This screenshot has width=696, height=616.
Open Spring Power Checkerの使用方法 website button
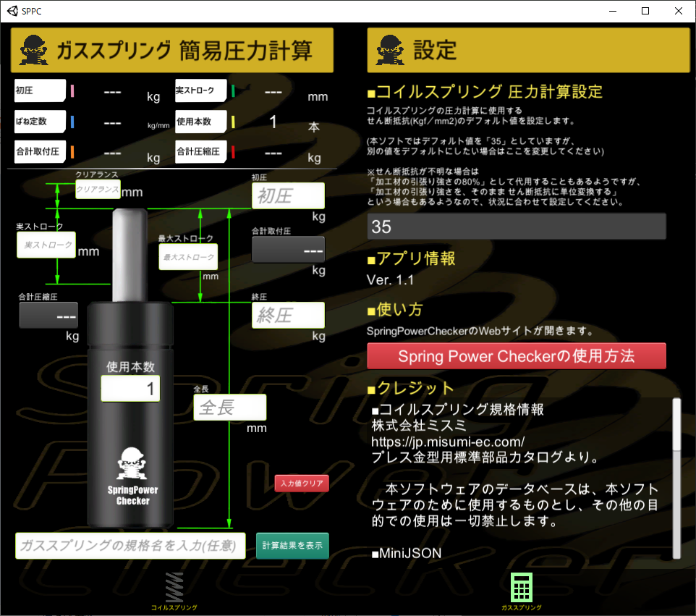[x=517, y=356]
